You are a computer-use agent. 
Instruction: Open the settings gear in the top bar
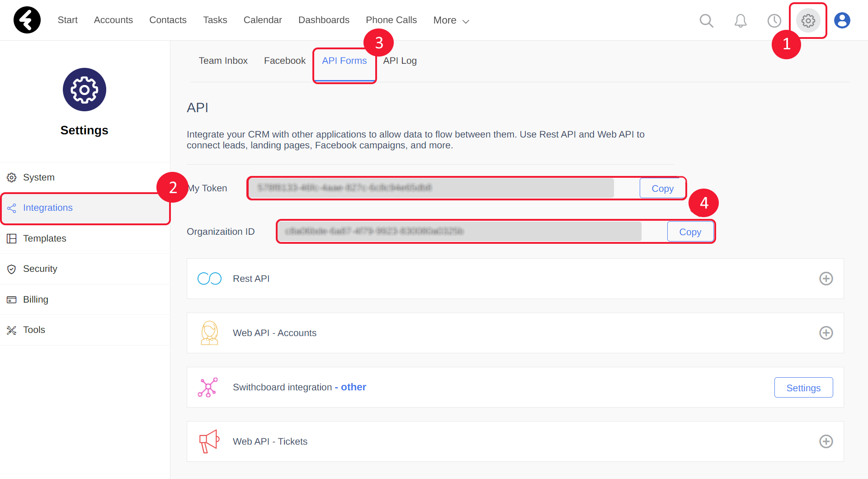808,20
